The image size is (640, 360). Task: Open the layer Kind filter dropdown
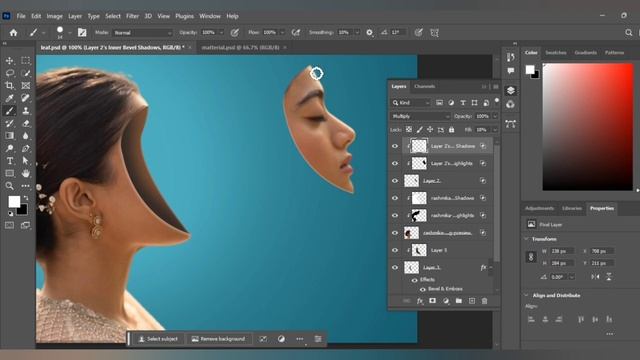point(411,103)
